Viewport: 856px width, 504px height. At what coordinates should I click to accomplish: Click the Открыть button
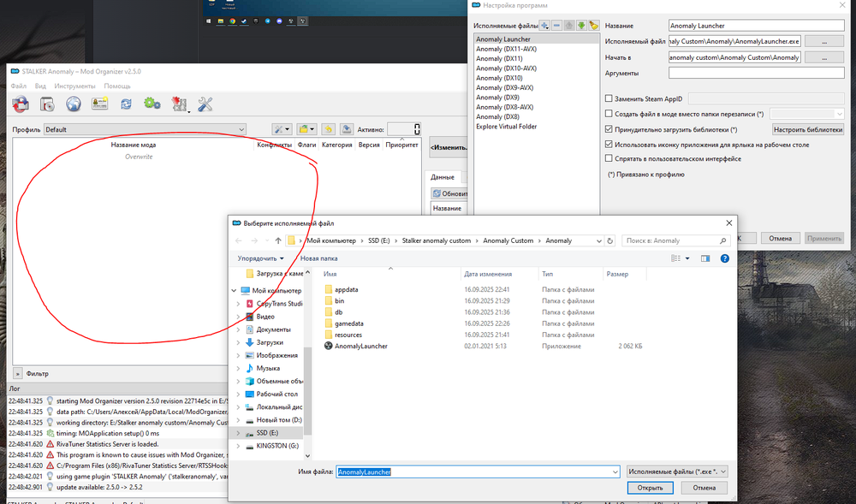pos(650,488)
